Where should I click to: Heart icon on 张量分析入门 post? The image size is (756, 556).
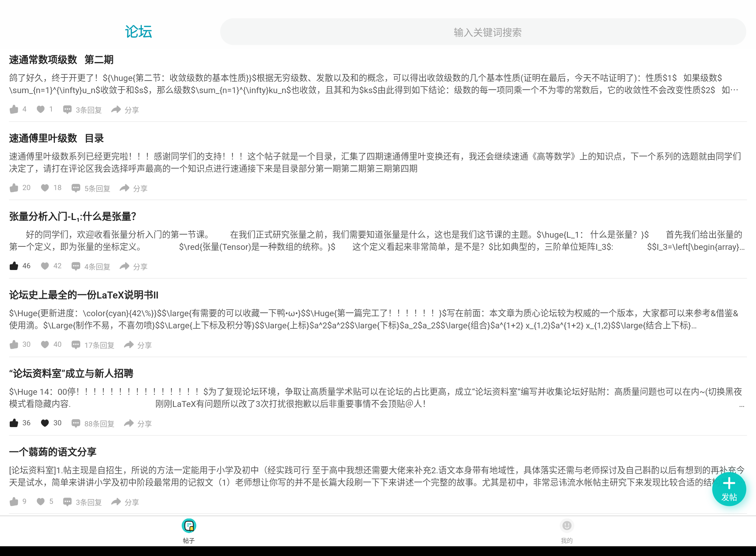click(x=45, y=266)
